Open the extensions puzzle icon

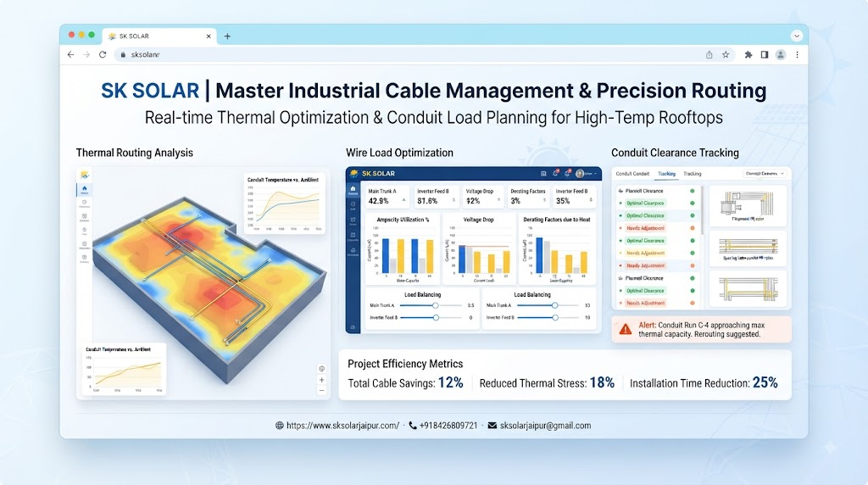[x=748, y=55]
